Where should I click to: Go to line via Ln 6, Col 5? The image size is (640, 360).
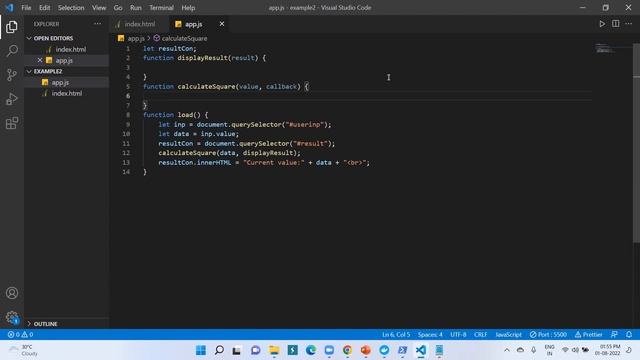point(396,334)
